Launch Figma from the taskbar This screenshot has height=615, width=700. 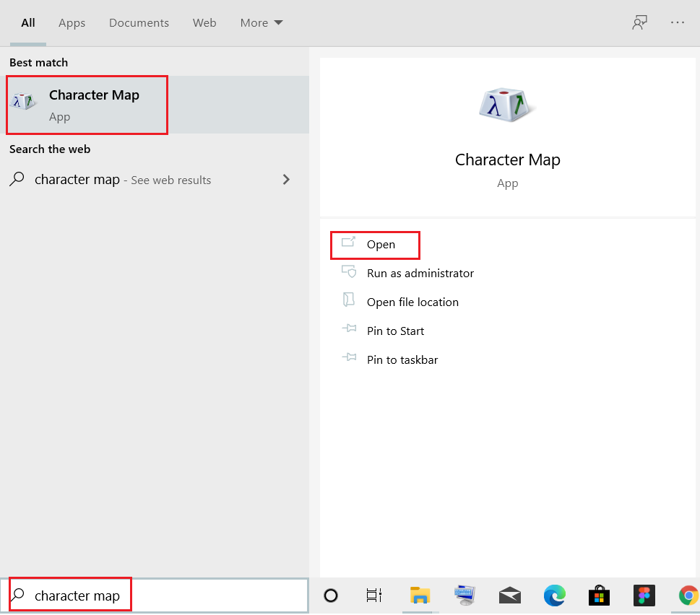[x=644, y=596]
